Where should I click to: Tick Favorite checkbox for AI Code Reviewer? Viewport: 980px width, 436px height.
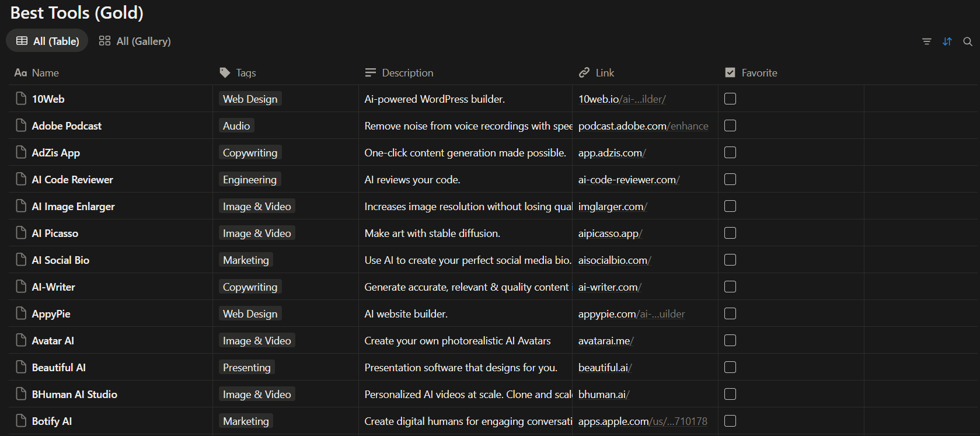[x=730, y=179]
